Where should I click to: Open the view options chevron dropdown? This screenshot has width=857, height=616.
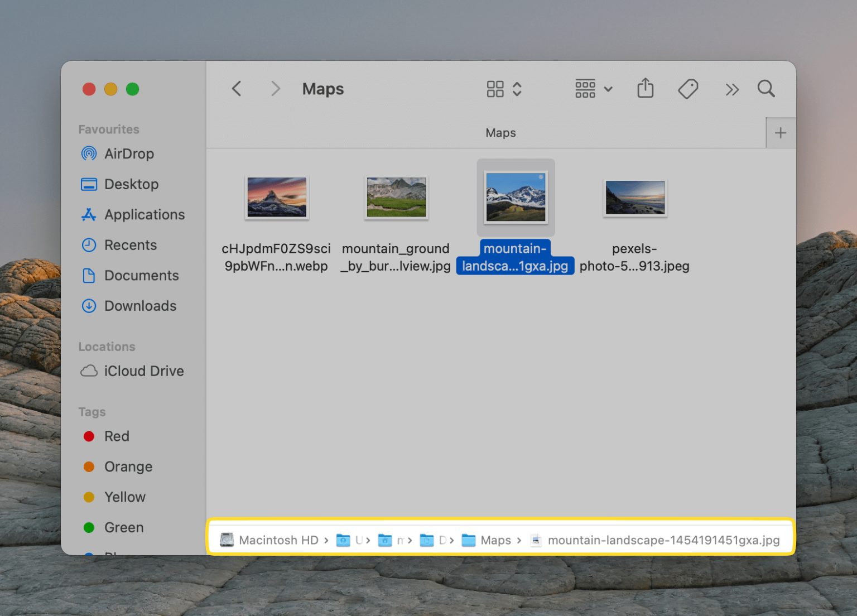518,88
